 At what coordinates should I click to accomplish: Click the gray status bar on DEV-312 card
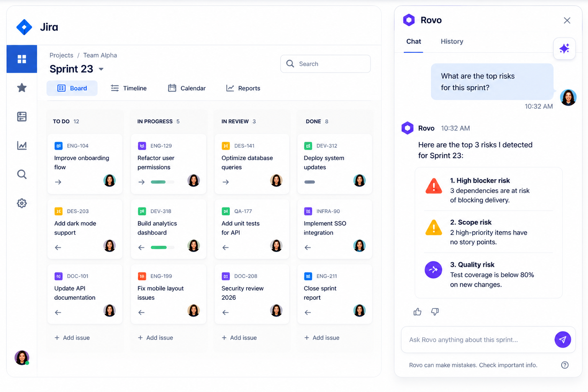310,182
